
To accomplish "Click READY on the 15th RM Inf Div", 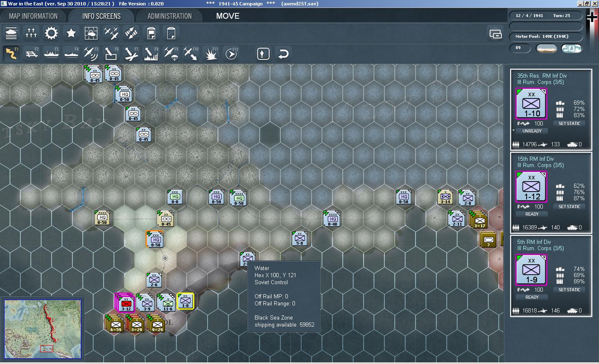I will coord(532,214).
